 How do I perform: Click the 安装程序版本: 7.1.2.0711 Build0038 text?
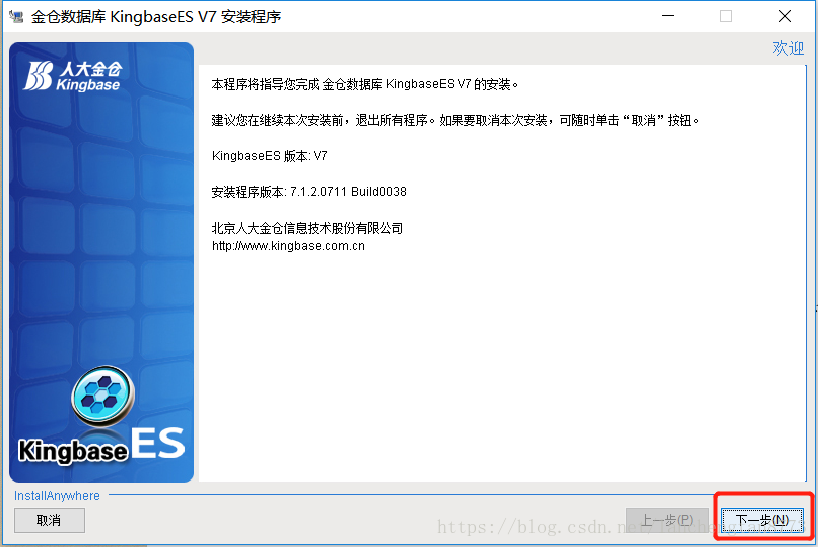pyautogui.click(x=309, y=192)
